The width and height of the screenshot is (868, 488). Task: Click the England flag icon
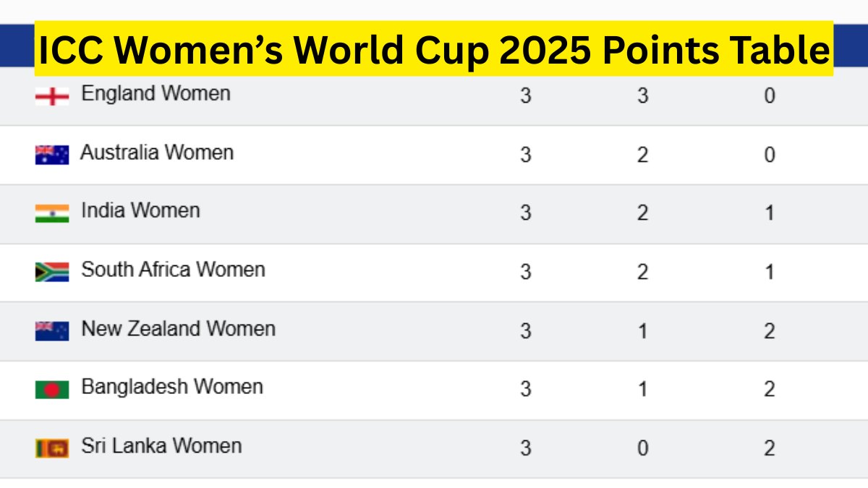[x=52, y=96]
